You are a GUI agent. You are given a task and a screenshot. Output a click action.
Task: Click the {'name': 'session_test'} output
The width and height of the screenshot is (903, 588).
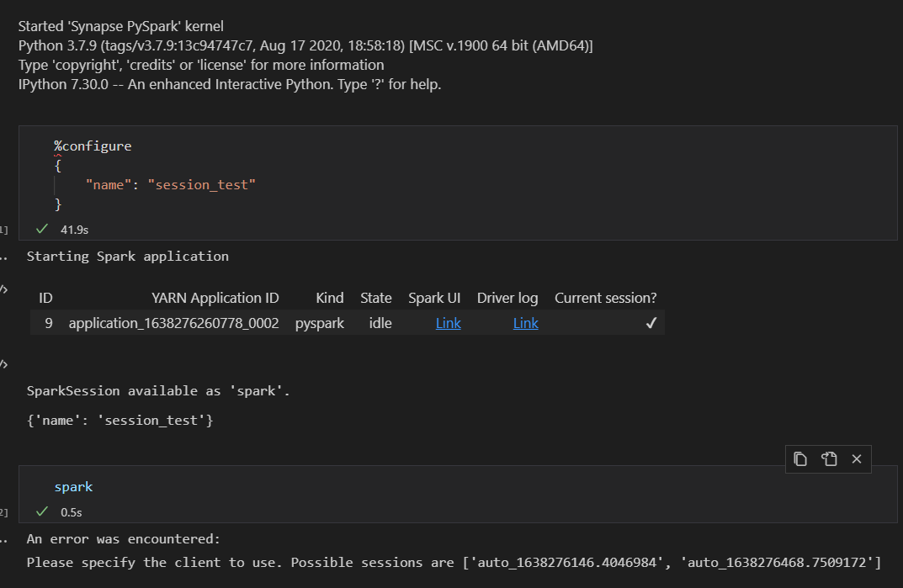point(120,421)
